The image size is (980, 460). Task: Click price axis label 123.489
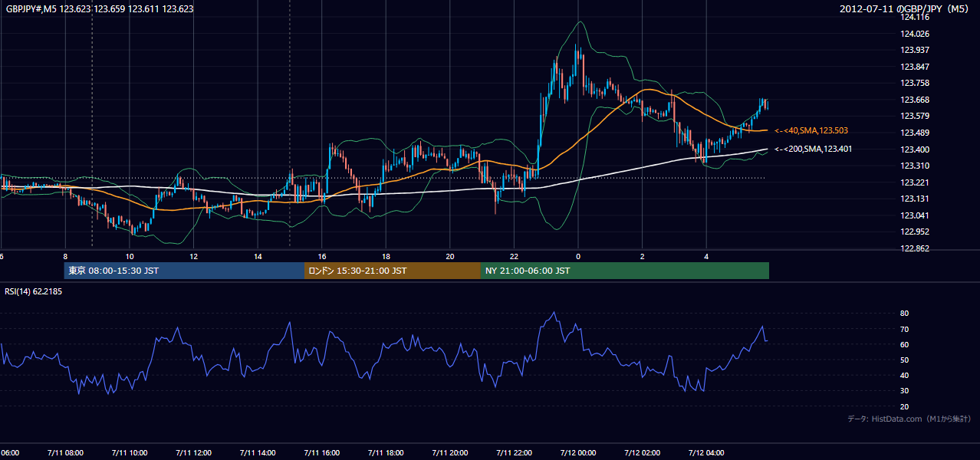[x=916, y=133]
